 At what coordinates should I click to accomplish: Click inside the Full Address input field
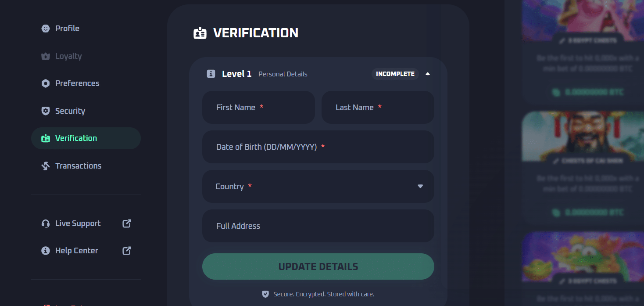[x=318, y=226]
